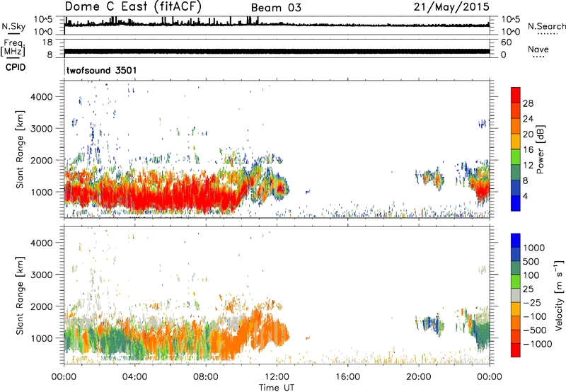This screenshot has width=566, height=392.
Task: Click the '04:00' time axis tick label
Action: point(135,377)
